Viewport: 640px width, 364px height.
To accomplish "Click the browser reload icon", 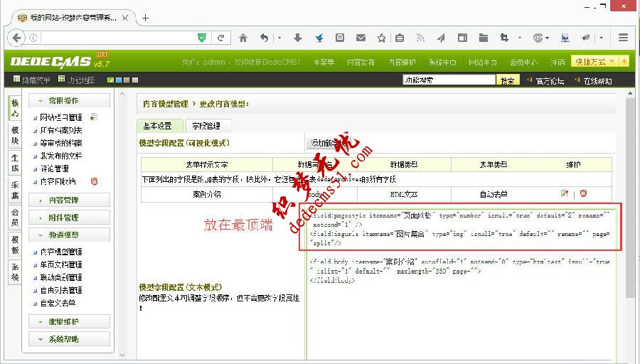I will pyautogui.click(x=221, y=38).
